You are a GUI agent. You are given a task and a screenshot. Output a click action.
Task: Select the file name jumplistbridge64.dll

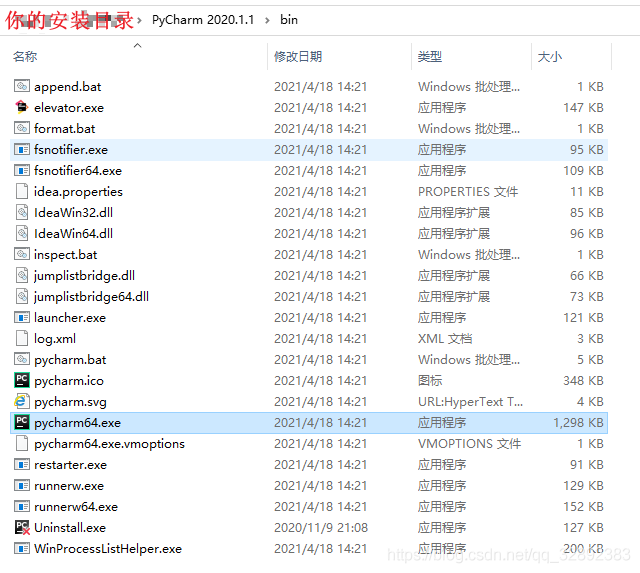(91, 297)
